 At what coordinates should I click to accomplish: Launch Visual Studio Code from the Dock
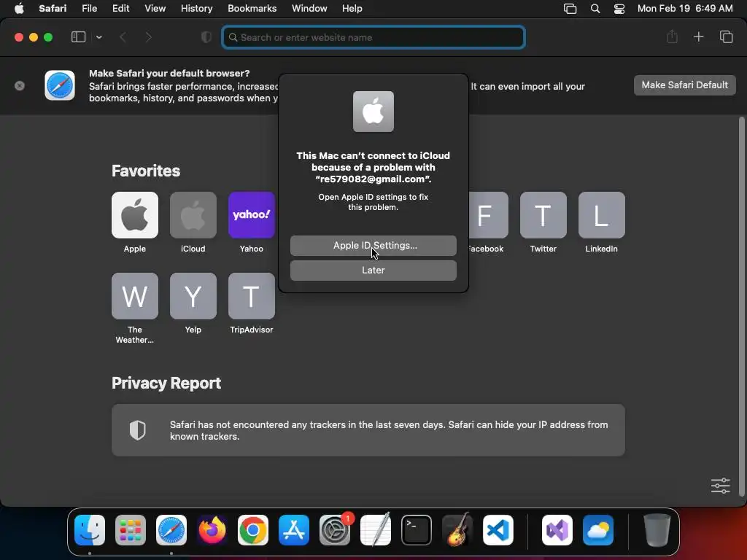[x=498, y=530]
